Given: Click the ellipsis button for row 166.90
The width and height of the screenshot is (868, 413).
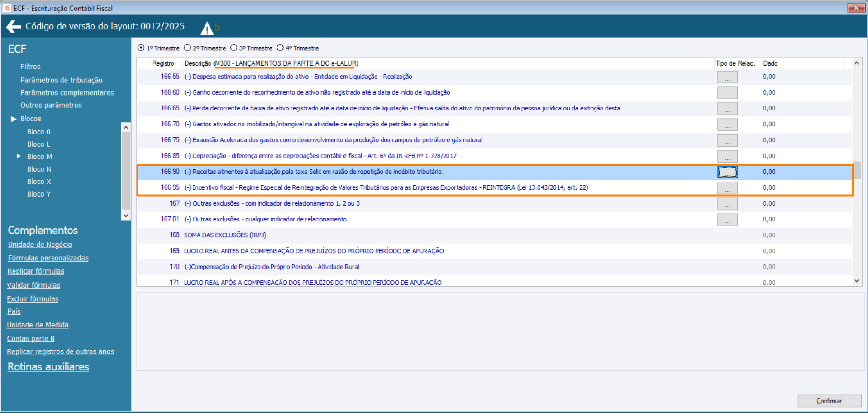Looking at the screenshot, I should point(727,172).
